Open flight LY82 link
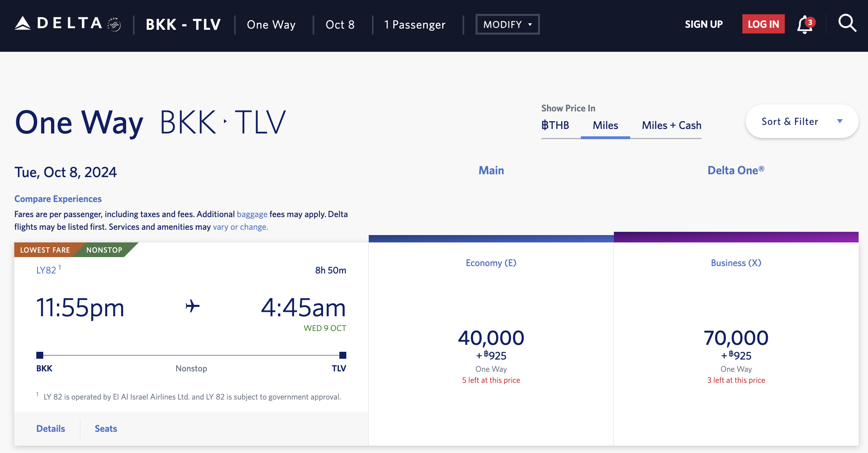Image resolution: width=868 pixels, height=453 pixels. (x=46, y=270)
